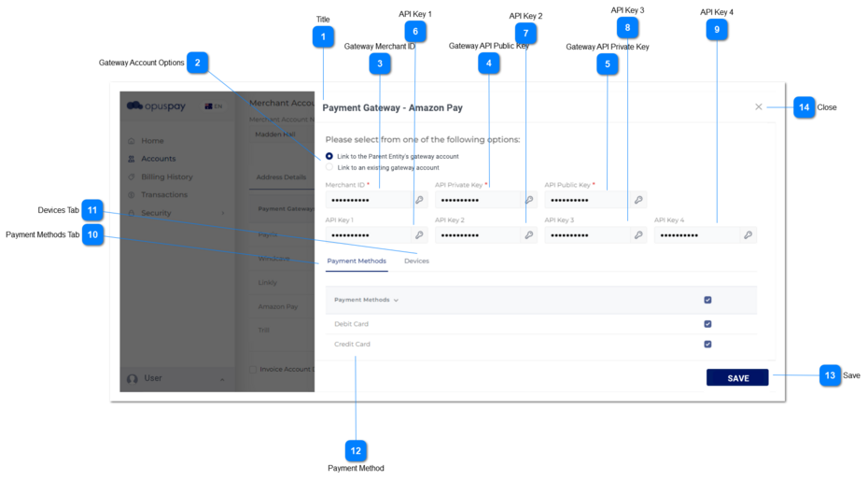This screenshot has width=868, height=480.
Task: Expand the User menu in the sidebar
Action: tap(221, 379)
